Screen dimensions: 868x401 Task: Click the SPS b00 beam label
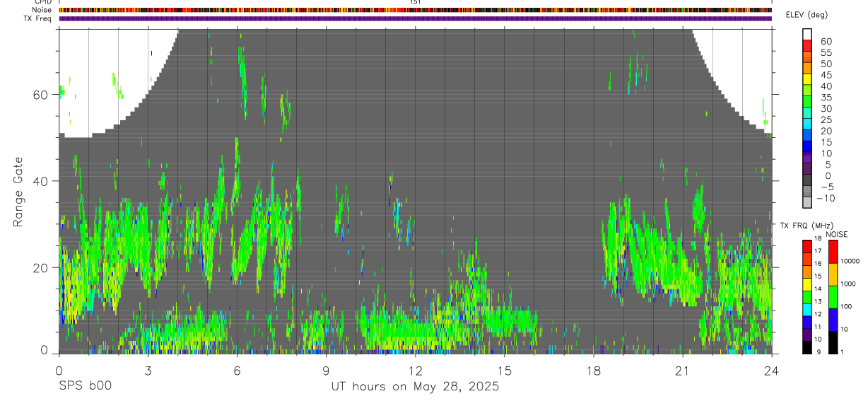(85, 386)
